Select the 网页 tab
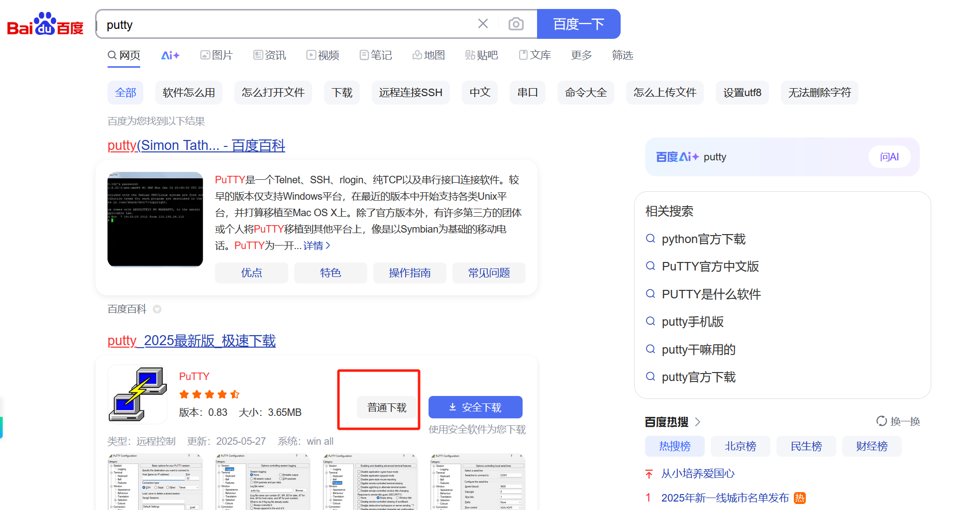The height and width of the screenshot is (510, 980). point(124,55)
